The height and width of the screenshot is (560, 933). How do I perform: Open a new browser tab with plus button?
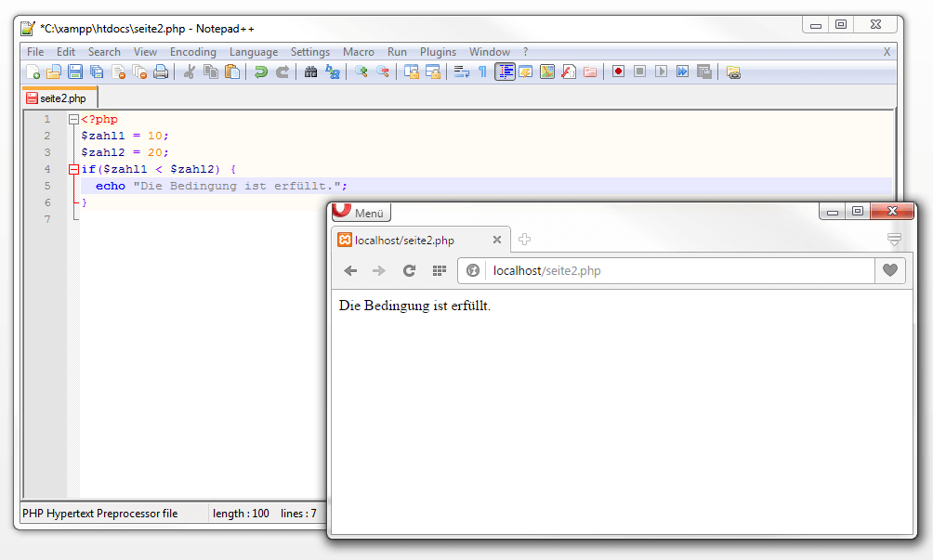[x=524, y=240]
